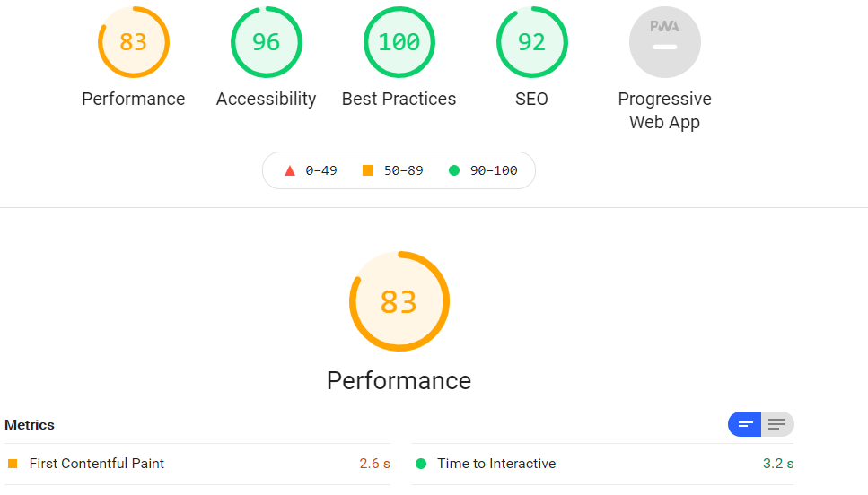Click the Accessibility category label

click(x=267, y=99)
